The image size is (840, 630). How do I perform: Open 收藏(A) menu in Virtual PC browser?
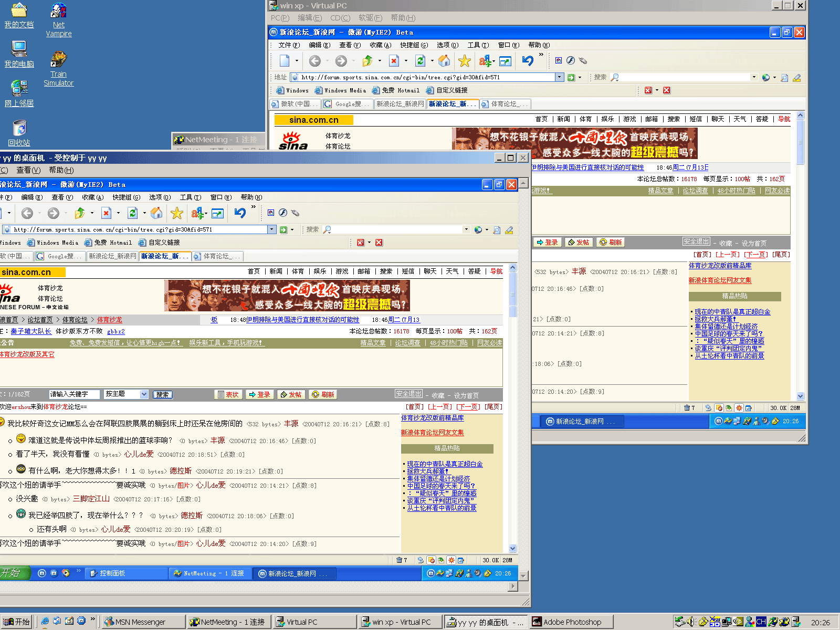click(380, 45)
